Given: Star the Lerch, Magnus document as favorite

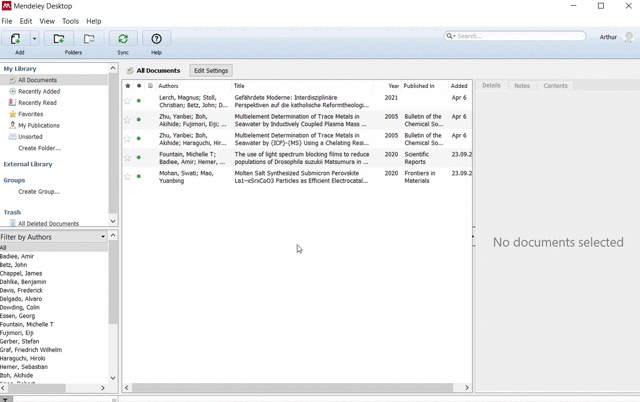Looking at the screenshot, I should 128,100.
